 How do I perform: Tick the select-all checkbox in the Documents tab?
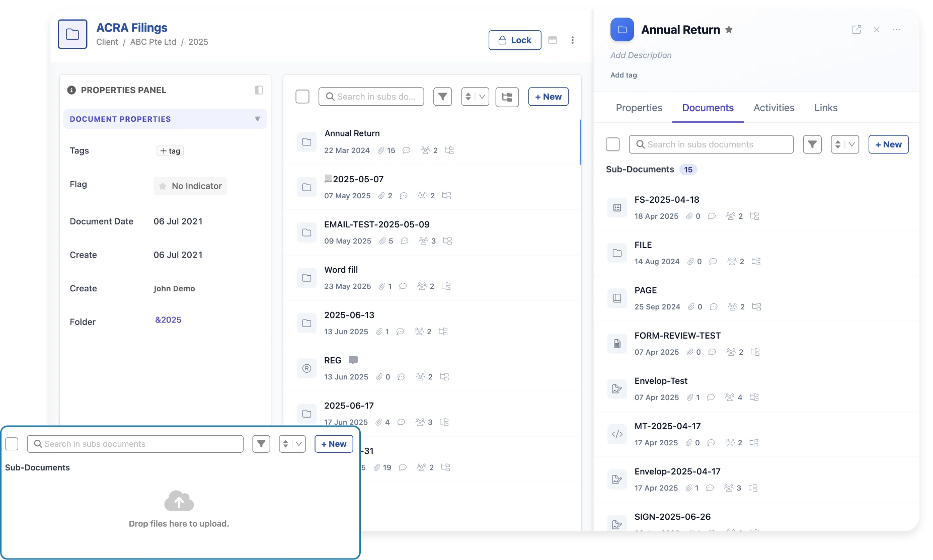click(612, 144)
